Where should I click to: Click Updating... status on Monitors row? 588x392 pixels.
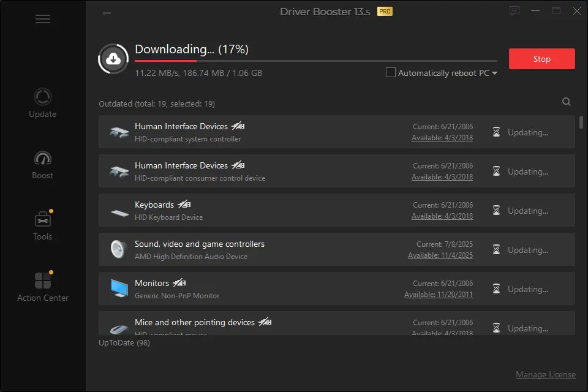(x=527, y=289)
